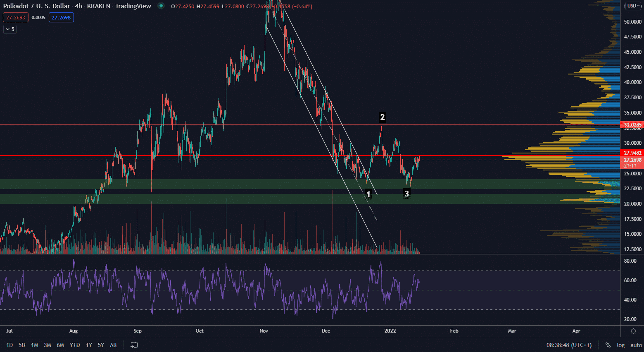The height and width of the screenshot is (352, 644).
Task: Open chart settings gear icon
Action: coord(633,331)
